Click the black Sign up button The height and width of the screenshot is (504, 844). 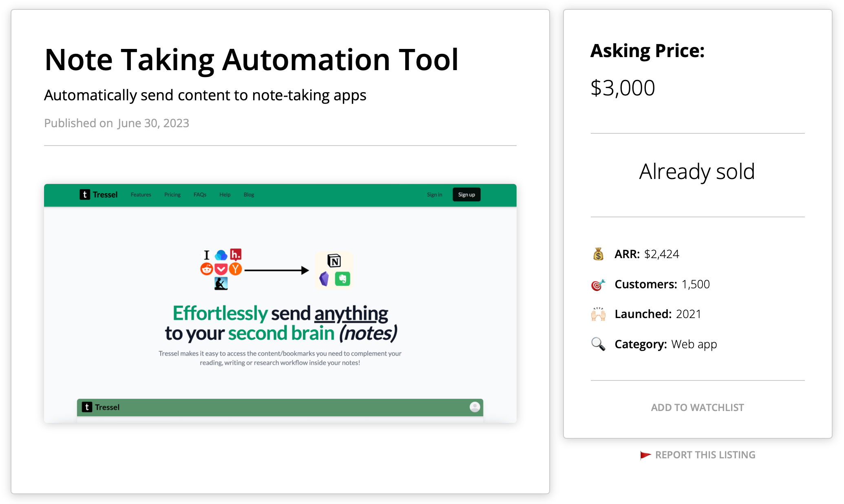pos(466,195)
